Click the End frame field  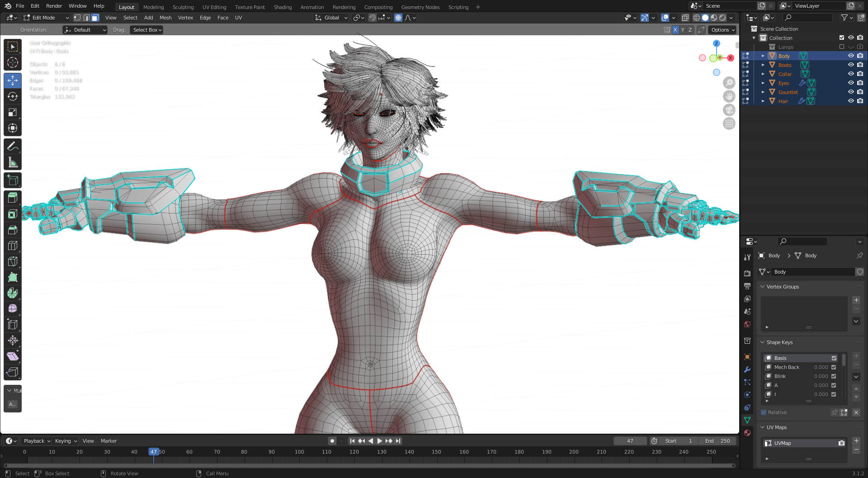coord(717,441)
